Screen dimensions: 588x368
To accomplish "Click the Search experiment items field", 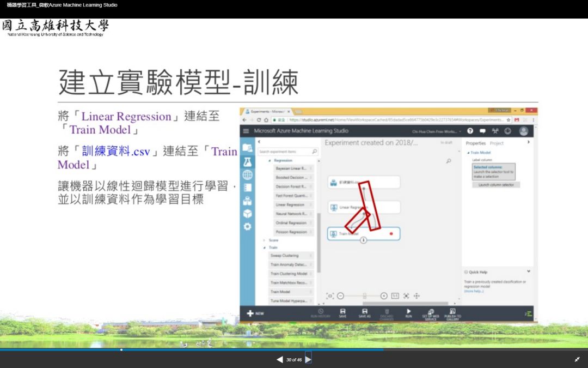I will click(288, 152).
